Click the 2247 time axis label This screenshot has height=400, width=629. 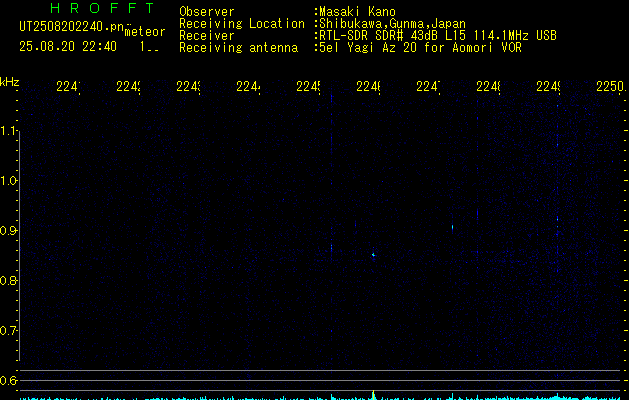(428, 86)
